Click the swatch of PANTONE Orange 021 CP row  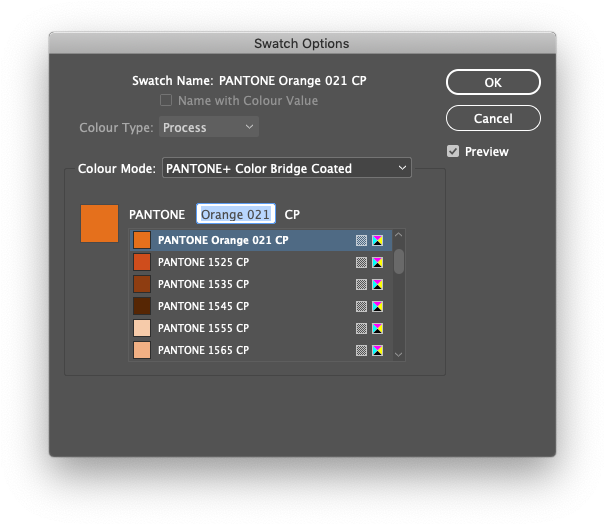point(142,240)
